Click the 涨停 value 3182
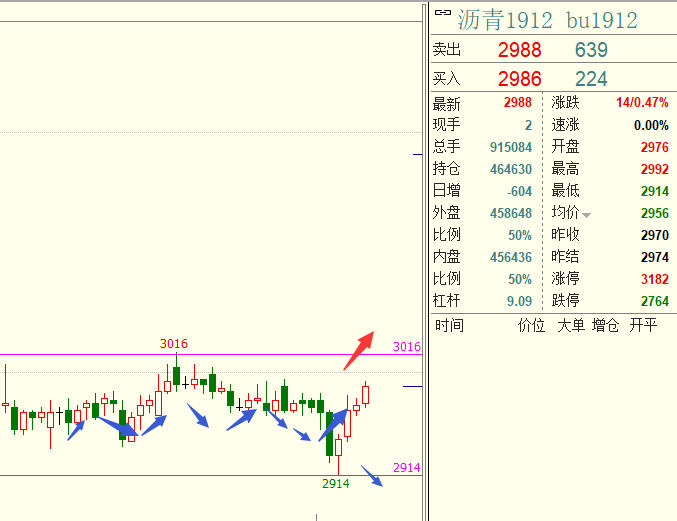This screenshot has height=521, width=677. click(x=655, y=279)
